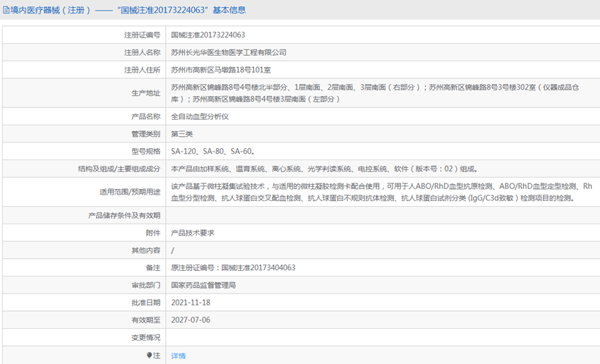Click the 产品储存条件及有效期 row label
600x364 pixels.
click(x=124, y=216)
